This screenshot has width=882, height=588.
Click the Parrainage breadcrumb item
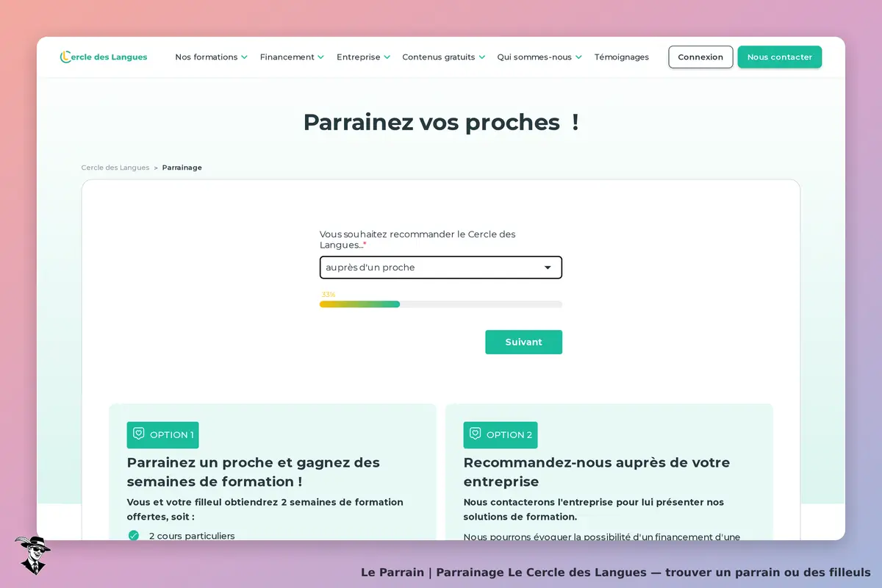[182, 168]
